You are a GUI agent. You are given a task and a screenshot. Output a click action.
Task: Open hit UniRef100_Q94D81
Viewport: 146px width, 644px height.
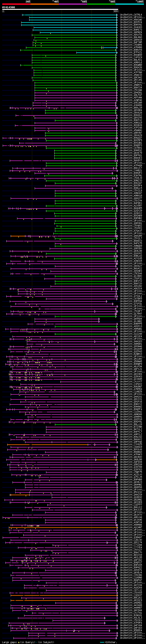tap(131, 93)
